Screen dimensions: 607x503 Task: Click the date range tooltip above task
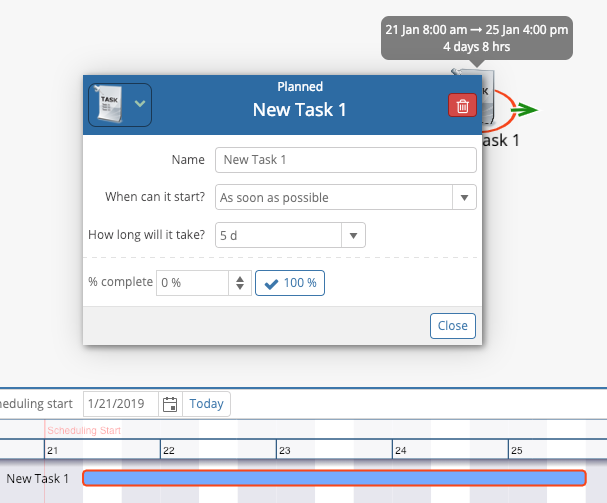[x=477, y=38]
